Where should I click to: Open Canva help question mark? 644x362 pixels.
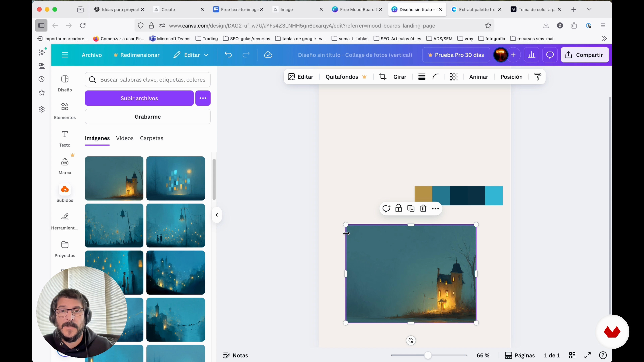point(603,355)
